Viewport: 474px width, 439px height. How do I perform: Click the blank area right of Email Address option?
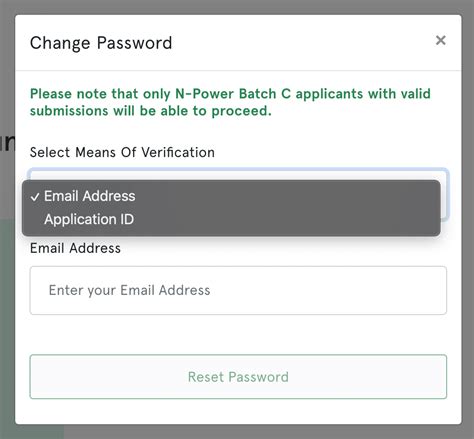[287, 196]
